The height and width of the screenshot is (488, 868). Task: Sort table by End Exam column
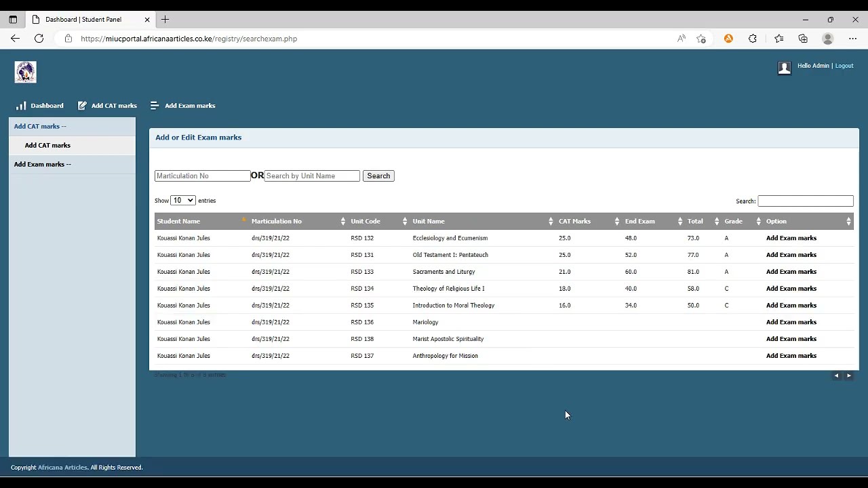pyautogui.click(x=654, y=221)
